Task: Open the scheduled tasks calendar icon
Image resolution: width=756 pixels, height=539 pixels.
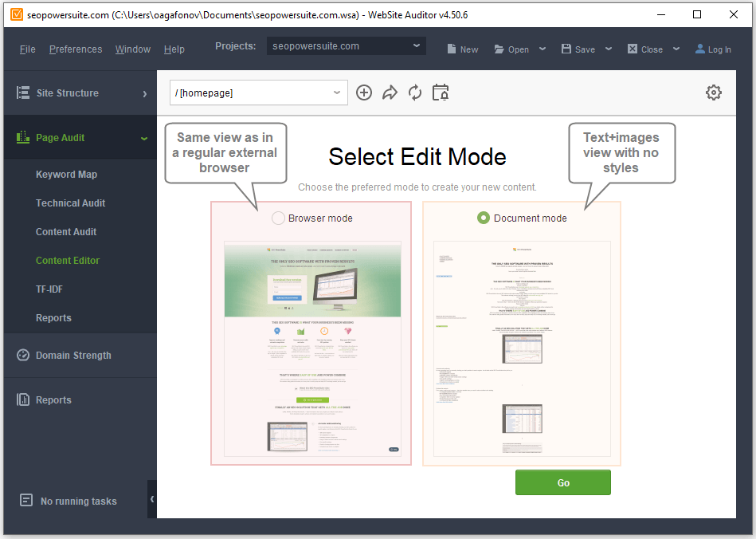Action: (x=441, y=92)
